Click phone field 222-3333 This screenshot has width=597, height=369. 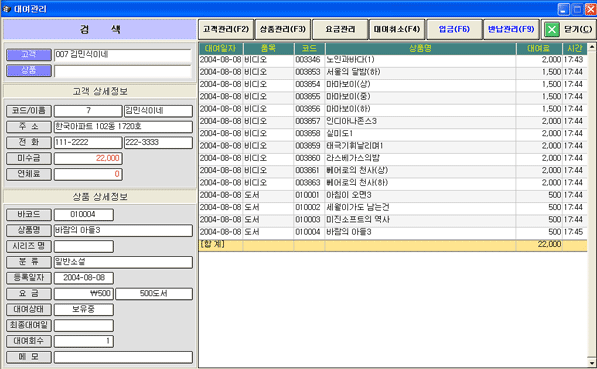[158, 142]
